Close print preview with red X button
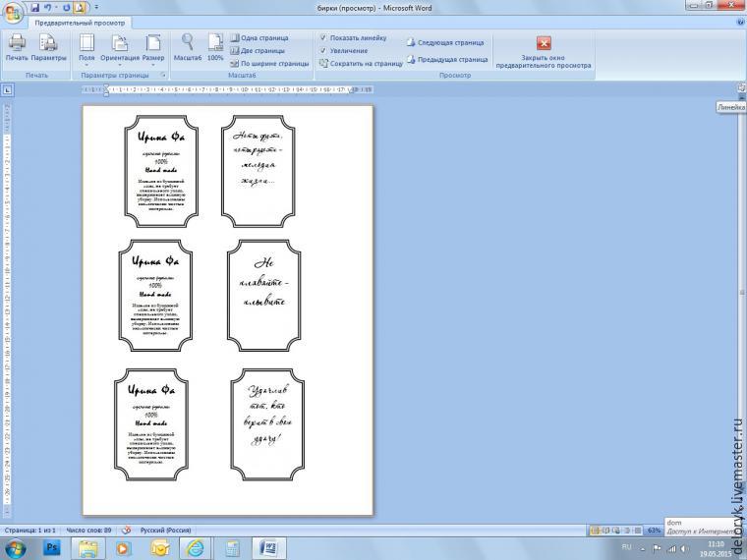This screenshot has width=747, height=560. 544,43
